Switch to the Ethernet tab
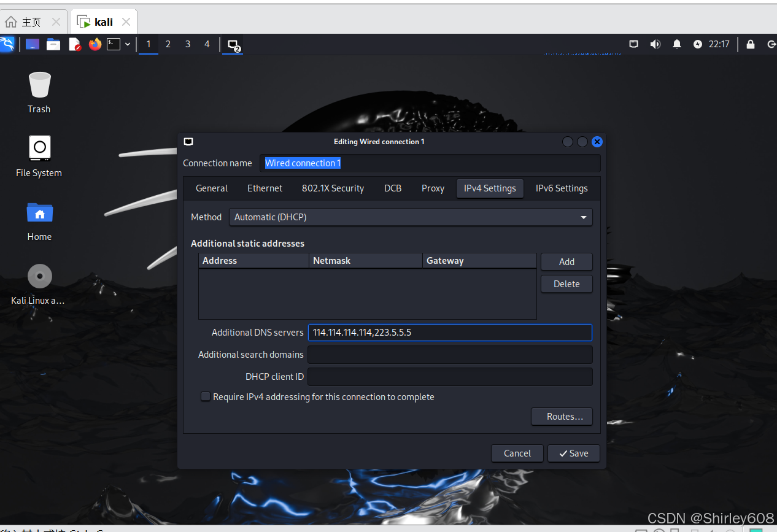 (x=265, y=188)
